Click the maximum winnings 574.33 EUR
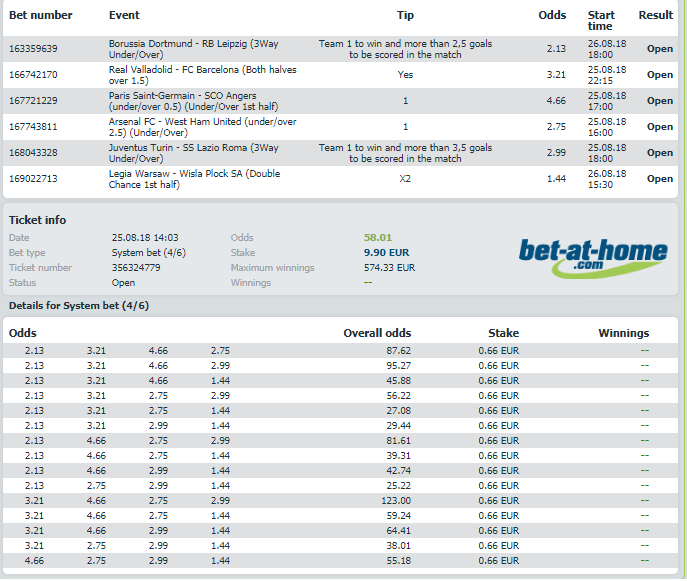The width and height of the screenshot is (687, 581). [390, 268]
